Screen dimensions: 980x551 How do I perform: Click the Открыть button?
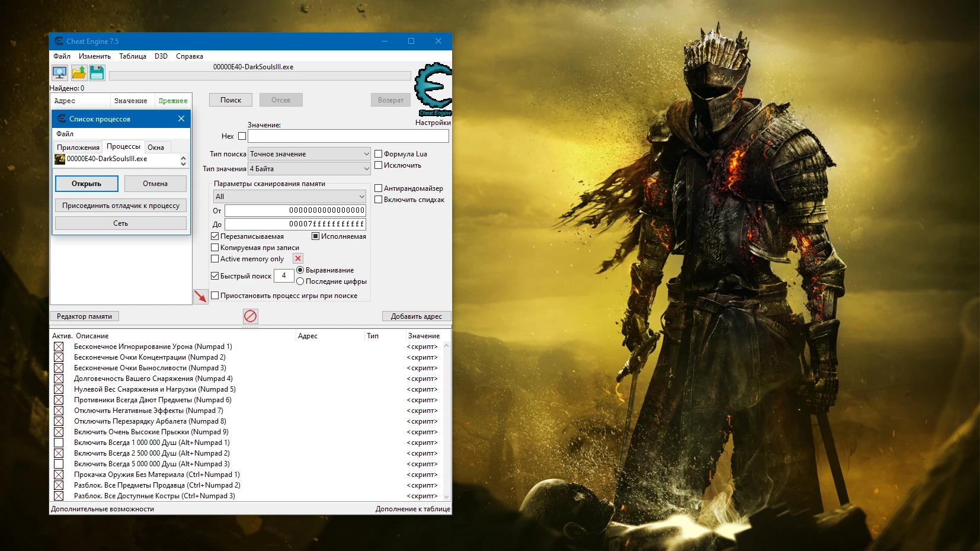coord(87,184)
